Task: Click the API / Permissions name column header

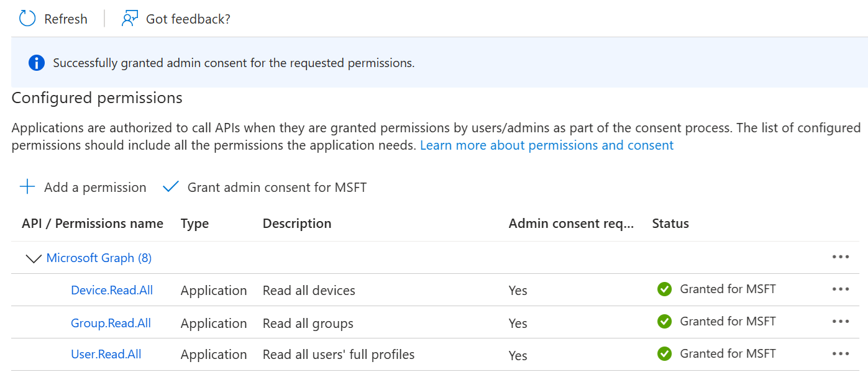Action: pyautogui.click(x=93, y=224)
